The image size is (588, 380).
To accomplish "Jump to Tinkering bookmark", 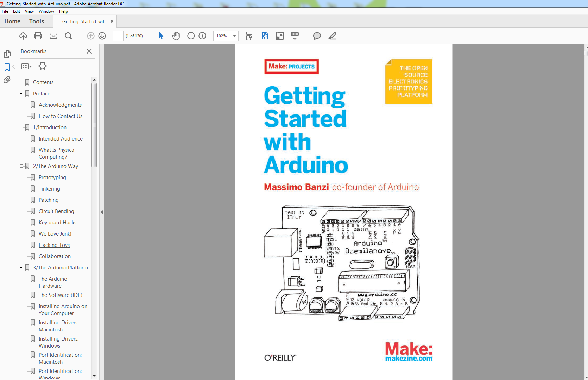I will click(x=49, y=189).
